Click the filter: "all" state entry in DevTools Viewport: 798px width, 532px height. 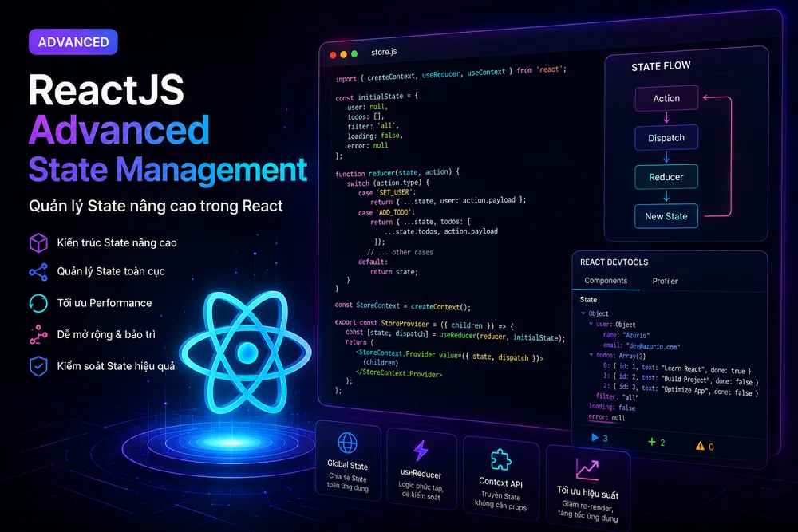617,396
